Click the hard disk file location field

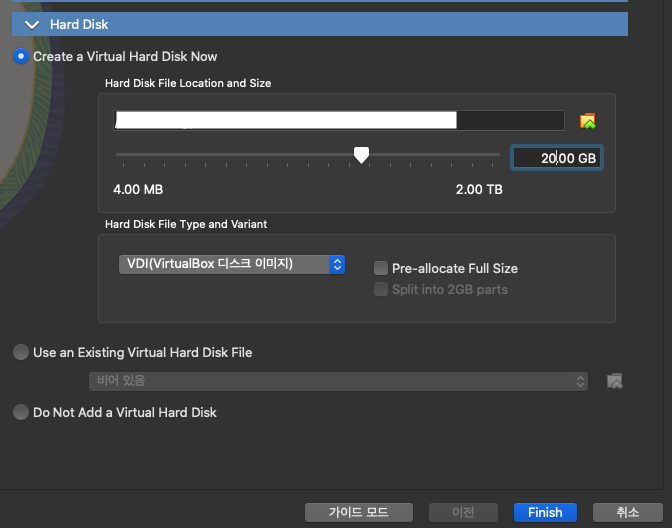click(339, 120)
